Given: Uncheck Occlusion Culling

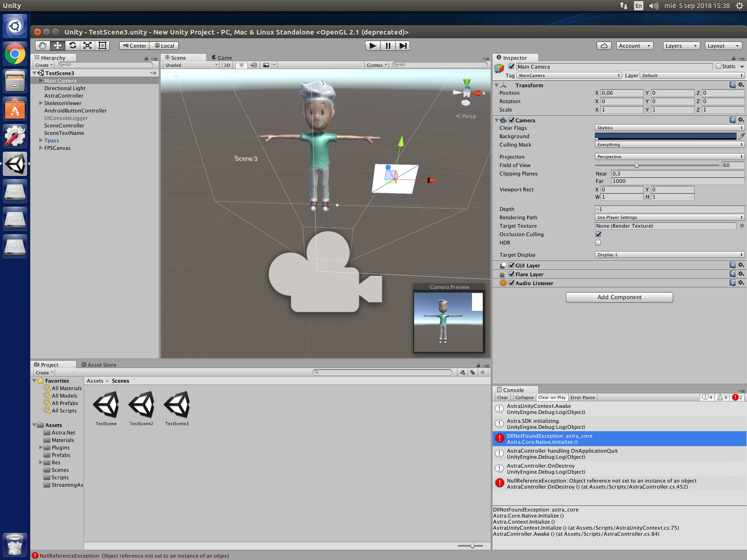Looking at the screenshot, I should [x=598, y=234].
